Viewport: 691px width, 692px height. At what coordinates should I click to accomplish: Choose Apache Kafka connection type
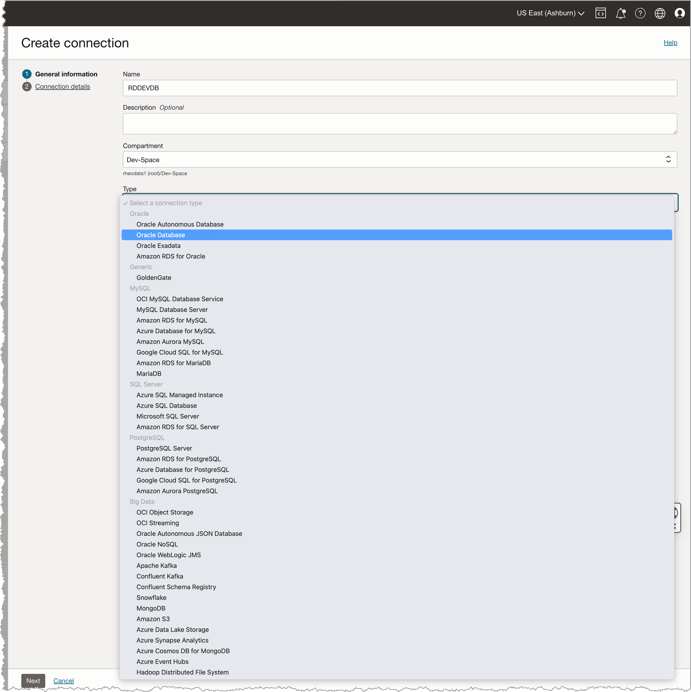[x=157, y=566]
